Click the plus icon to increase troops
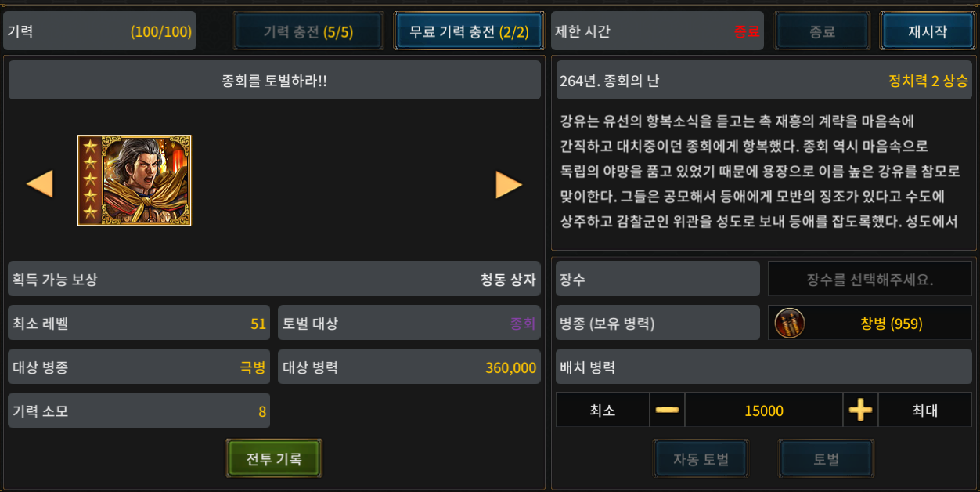 click(x=860, y=410)
